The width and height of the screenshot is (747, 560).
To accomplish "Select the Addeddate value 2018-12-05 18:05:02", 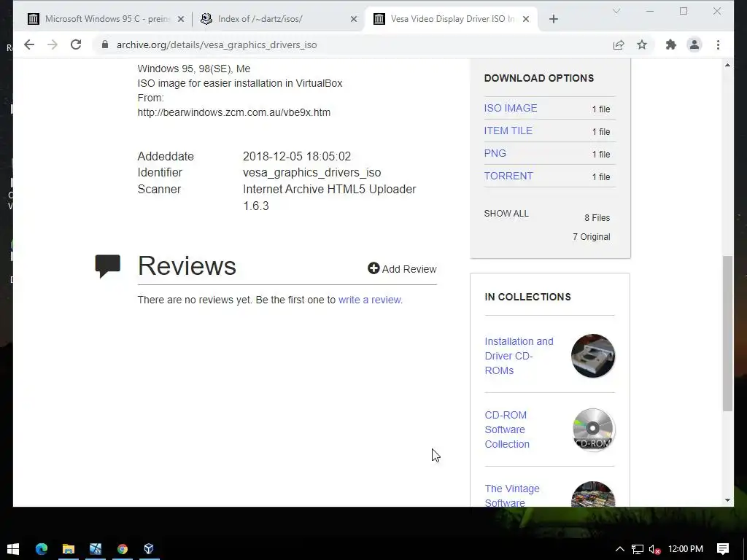I will tap(297, 156).
